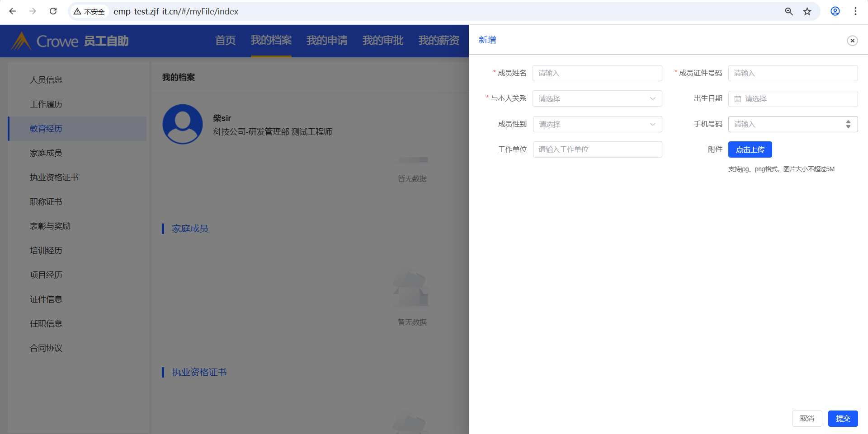Viewport: 868px width, 434px height.
Task: Click the 点击上传 upload button
Action: [750, 149]
